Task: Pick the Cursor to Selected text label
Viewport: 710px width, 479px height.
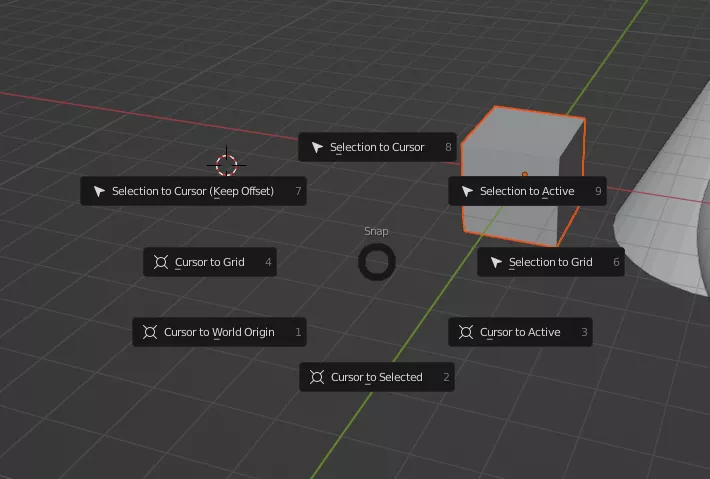Action: point(376,377)
